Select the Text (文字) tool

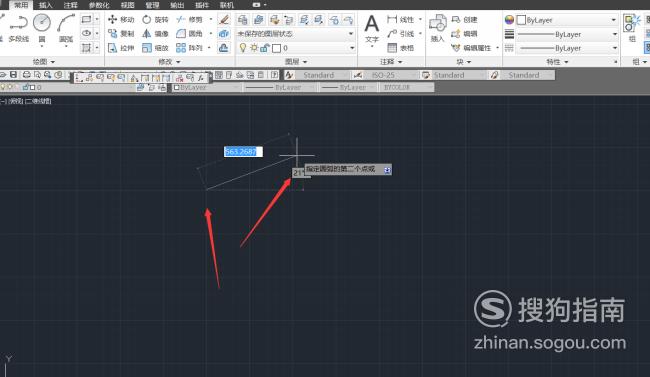coord(372,29)
